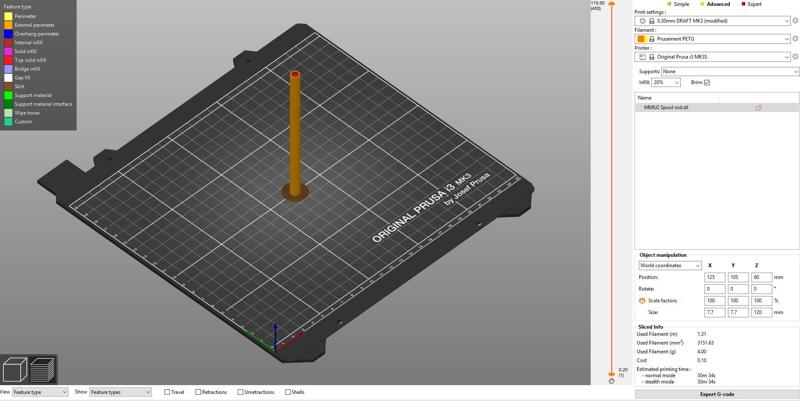This screenshot has width=800, height=401.
Task: Click edit icon on MMU2 Spool rod.stl row
Action: pyautogui.click(x=758, y=108)
